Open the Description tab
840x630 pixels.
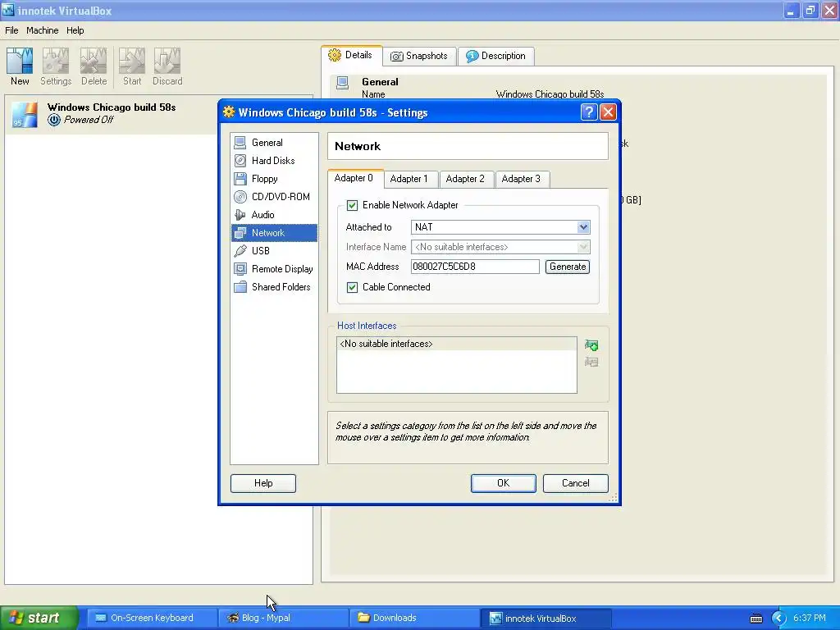click(496, 57)
